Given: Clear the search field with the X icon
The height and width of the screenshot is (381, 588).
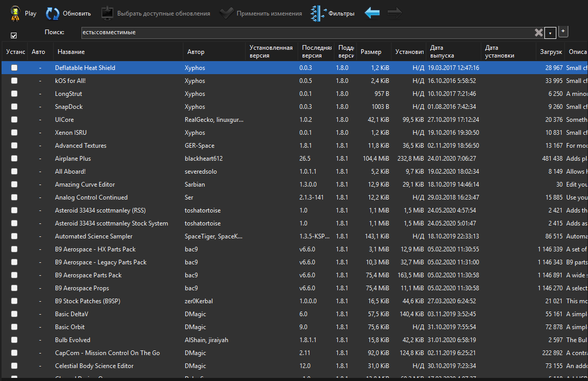Looking at the screenshot, I should tap(539, 33).
